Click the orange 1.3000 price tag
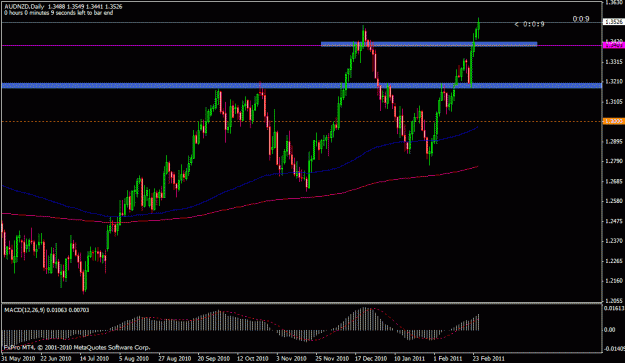 (x=614, y=121)
